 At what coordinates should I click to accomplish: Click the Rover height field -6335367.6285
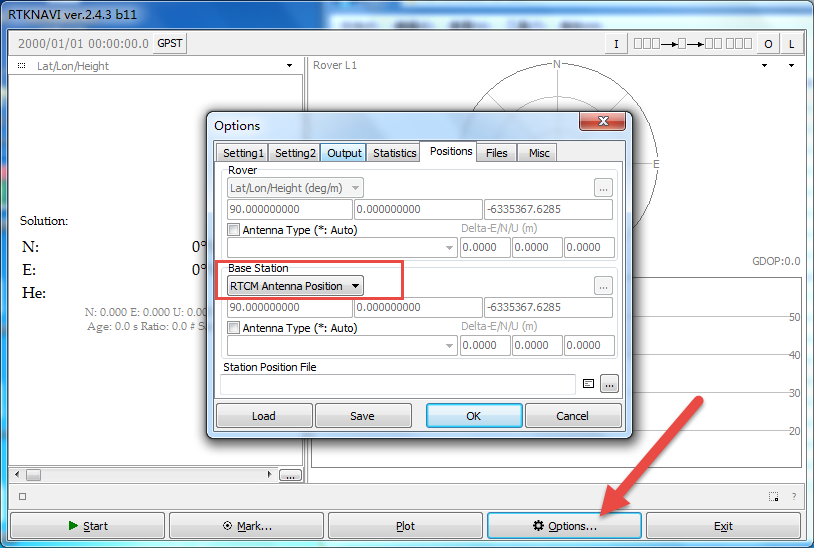(x=548, y=209)
